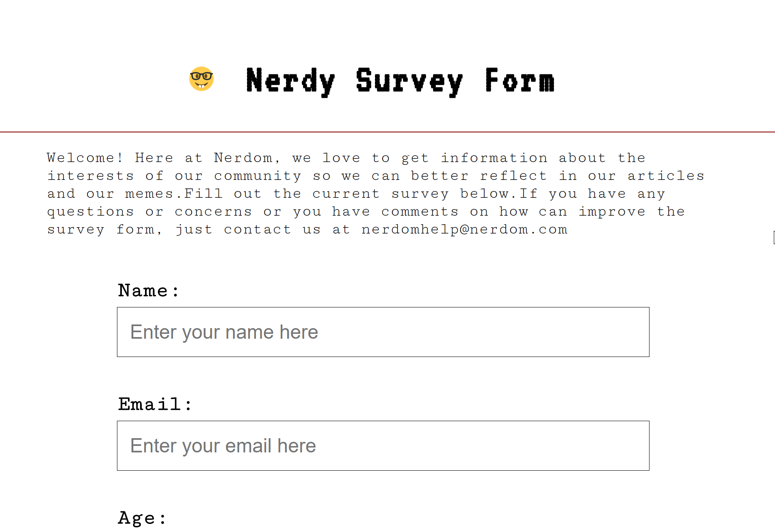This screenshot has width=775, height=532.
Task: Click the Name: label
Action: pos(148,291)
